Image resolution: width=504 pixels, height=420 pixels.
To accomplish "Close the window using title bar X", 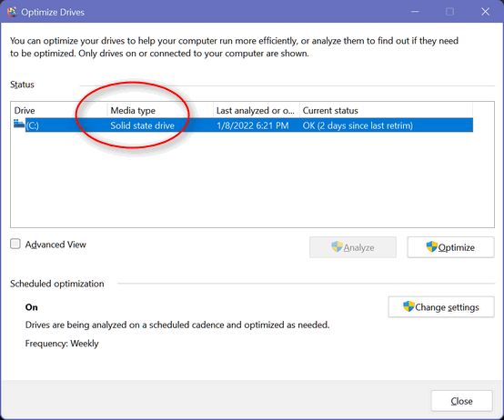I will (x=485, y=12).
